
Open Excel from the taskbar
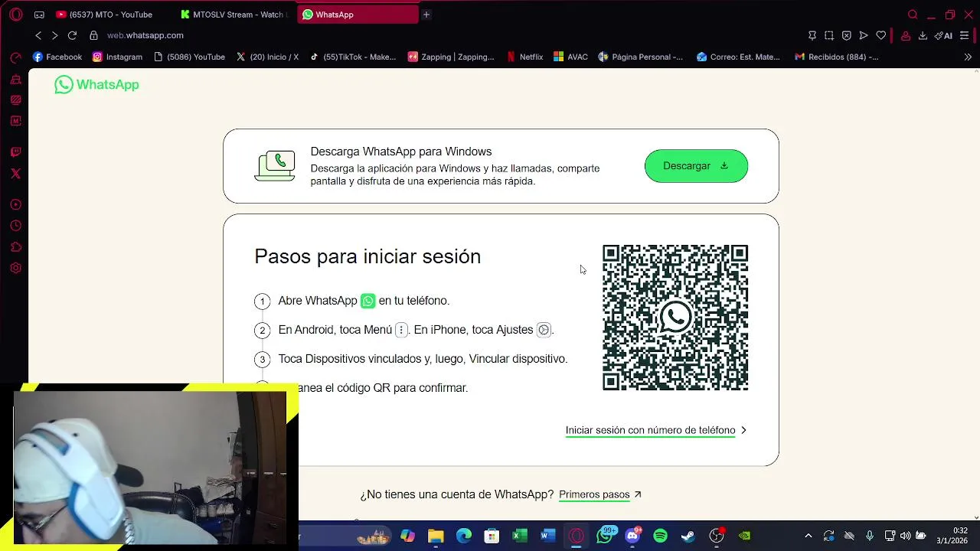click(x=520, y=536)
